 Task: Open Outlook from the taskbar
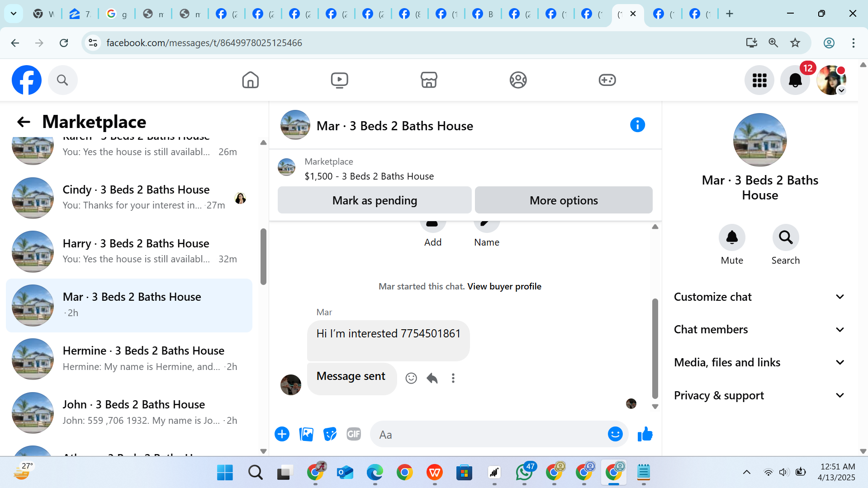pyautogui.click(x=345, y=473)
